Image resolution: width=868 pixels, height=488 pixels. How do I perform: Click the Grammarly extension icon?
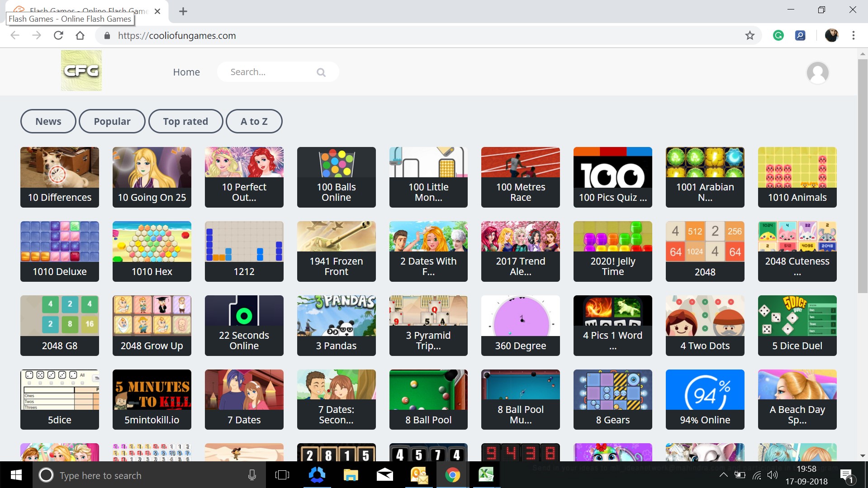tap(778, 35)
